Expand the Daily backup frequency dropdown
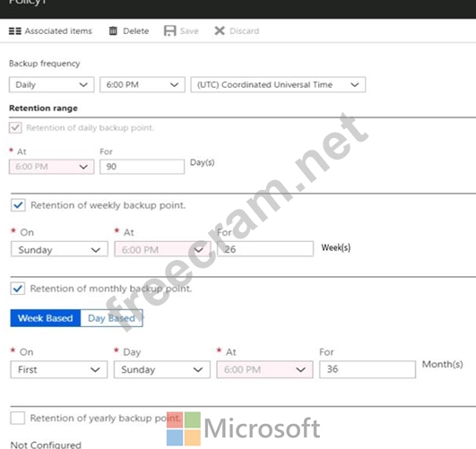 [x=52, y=85]
